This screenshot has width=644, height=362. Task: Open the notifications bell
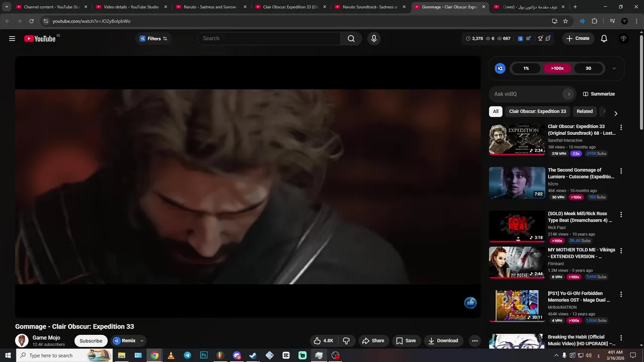tap(604, 39)
